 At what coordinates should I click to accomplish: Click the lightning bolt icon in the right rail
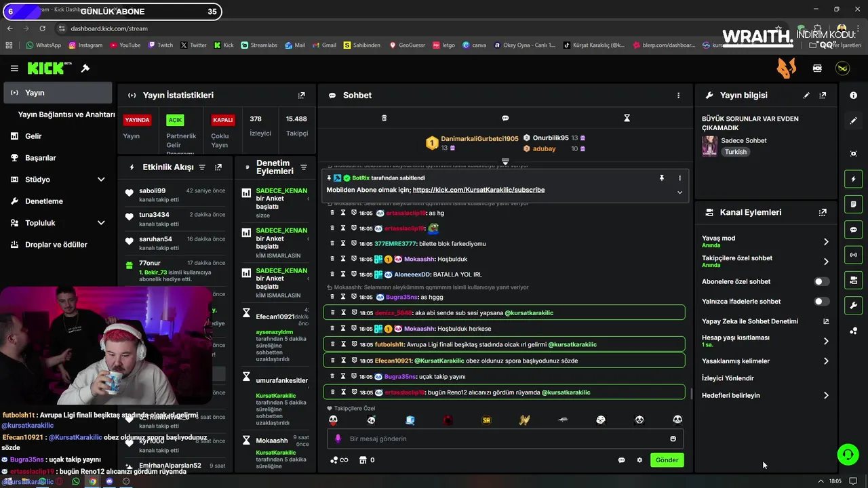(x=853, y=179)
